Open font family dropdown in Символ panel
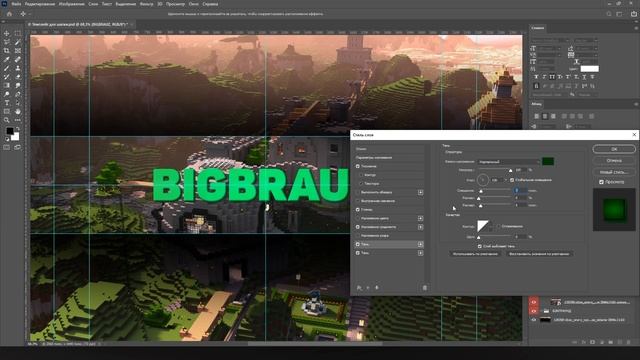 point(566,40)
